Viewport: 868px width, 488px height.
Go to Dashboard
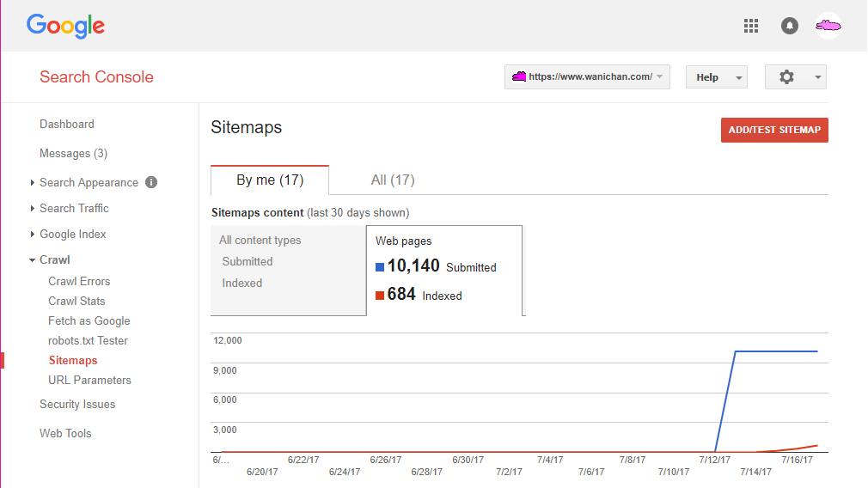point(67,124)
